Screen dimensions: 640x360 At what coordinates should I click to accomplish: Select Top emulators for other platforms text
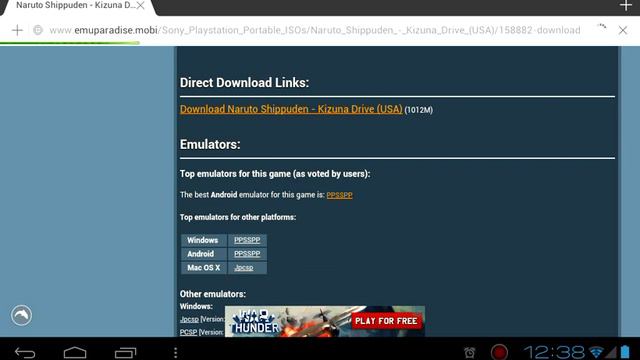coord(238,217)
